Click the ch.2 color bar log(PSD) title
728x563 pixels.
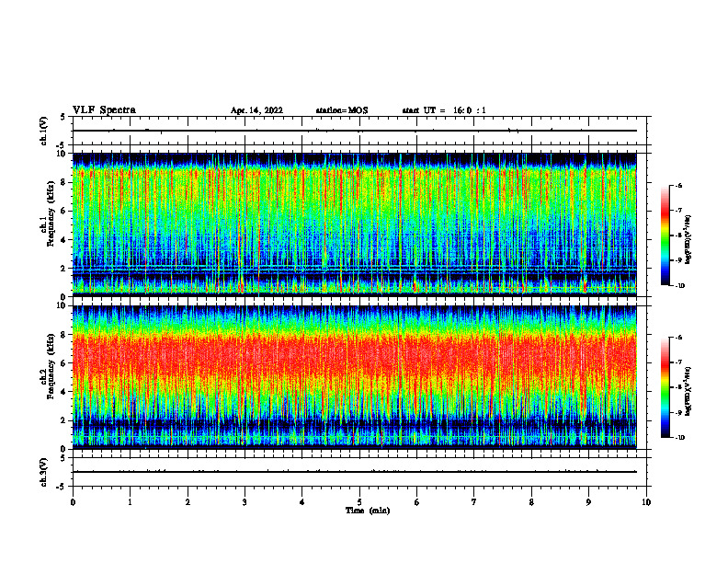pos(688,391)
